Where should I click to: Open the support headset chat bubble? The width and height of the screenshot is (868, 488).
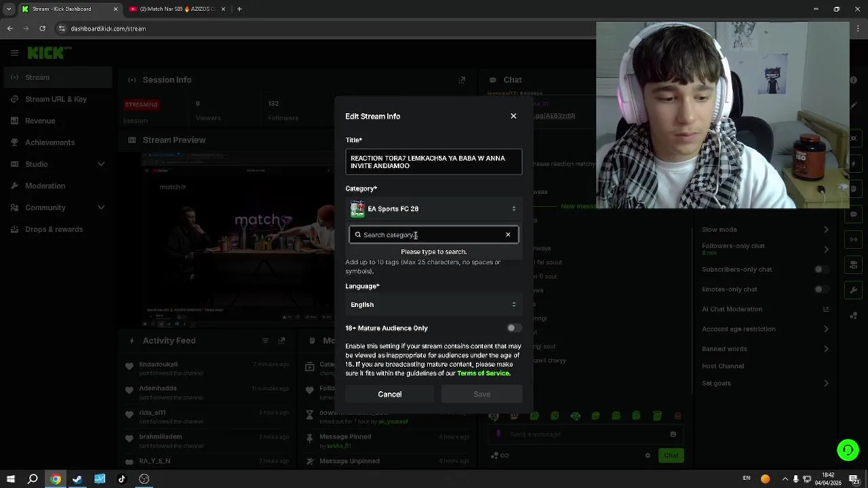(848, 449)
